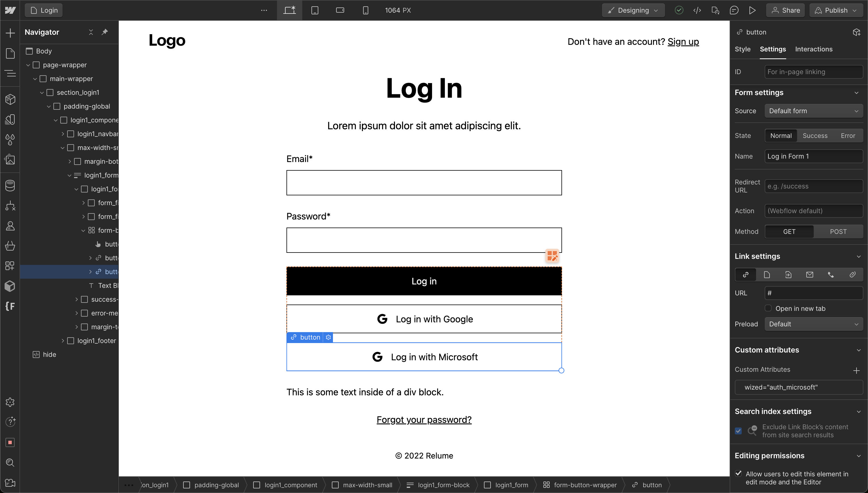Image resolution: width=868 pixels, height=493 pixels.
Task: Click the Publish button
Action: pos(836,10)
